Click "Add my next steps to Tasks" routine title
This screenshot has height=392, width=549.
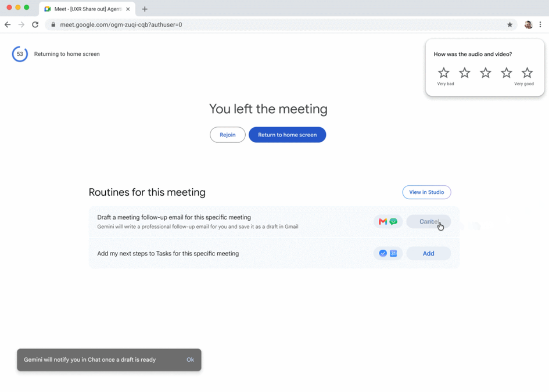point(168,253)
